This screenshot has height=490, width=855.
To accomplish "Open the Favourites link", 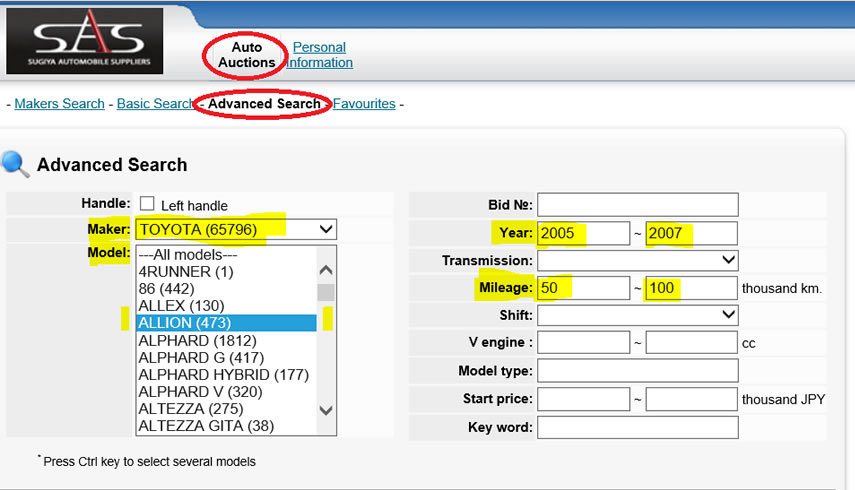I will click(x=364, y=104).
